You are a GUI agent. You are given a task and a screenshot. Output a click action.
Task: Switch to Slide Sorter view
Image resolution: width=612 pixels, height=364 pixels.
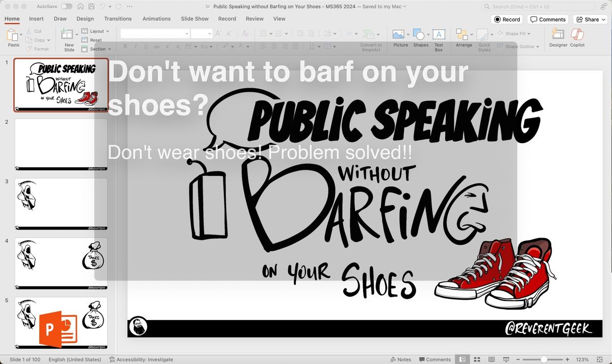tap(477, 359)
